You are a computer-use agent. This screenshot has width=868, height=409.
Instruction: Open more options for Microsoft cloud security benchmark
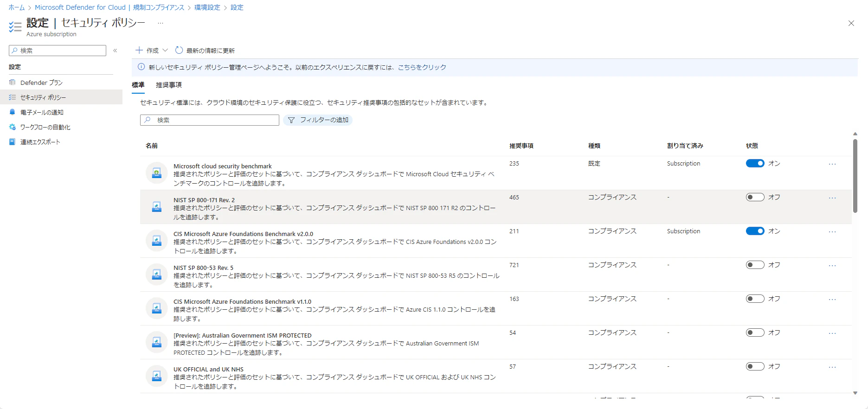click(x=832, y=164)
